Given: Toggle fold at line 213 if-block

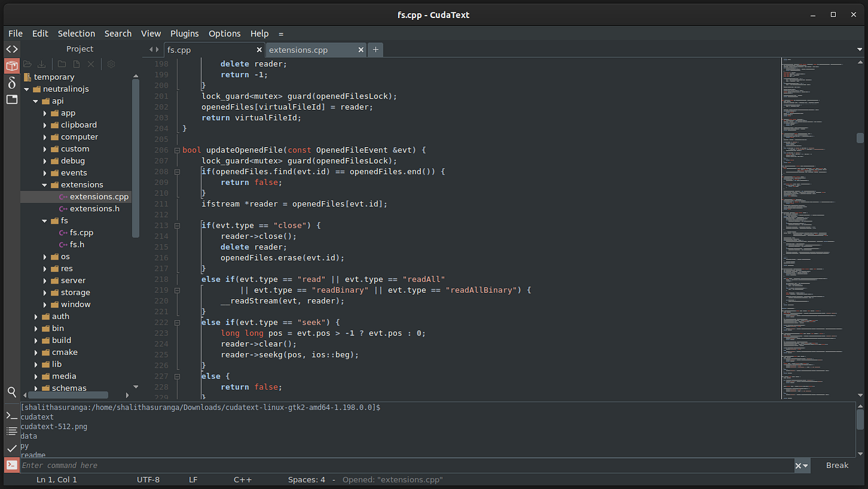Looking at the screenshot, I should coord(177,226).
